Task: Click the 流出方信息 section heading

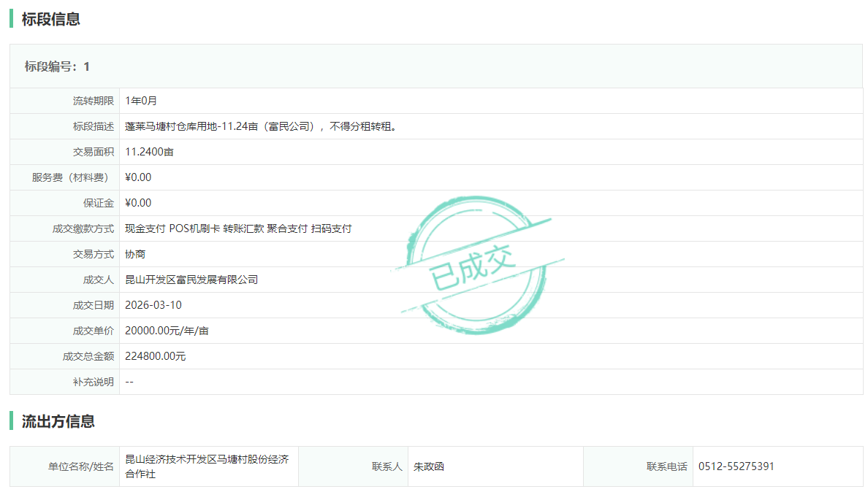Action: click(x=58, y=421)
